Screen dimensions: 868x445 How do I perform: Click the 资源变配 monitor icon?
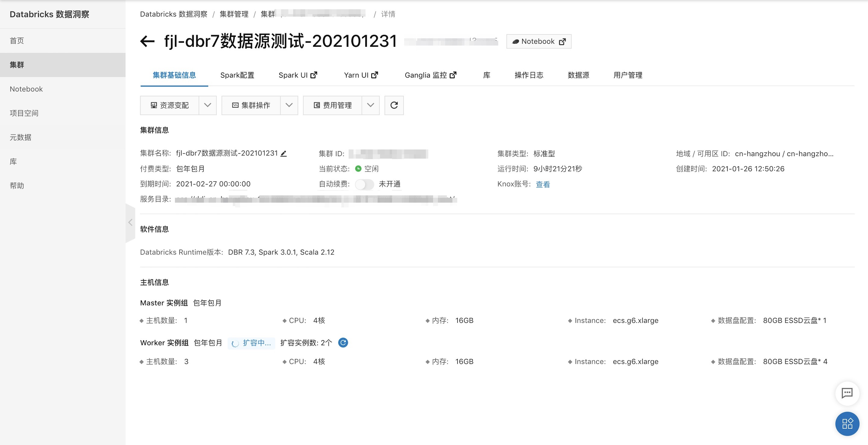[x=154, y=105]
